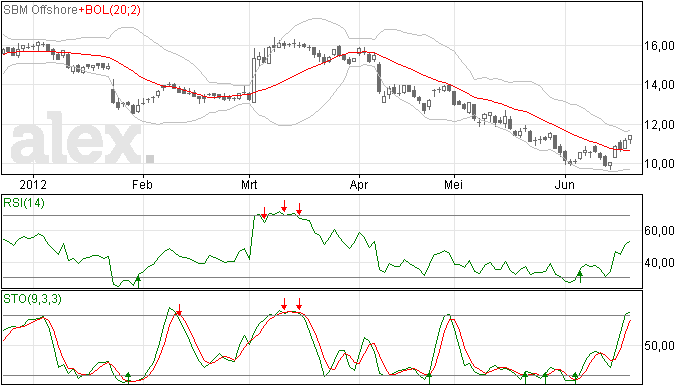Image resolution: width=690 pixels, height=387 pixels.
Task: Click the 50,00 stochastic axis label
Action: pos(660,346)
